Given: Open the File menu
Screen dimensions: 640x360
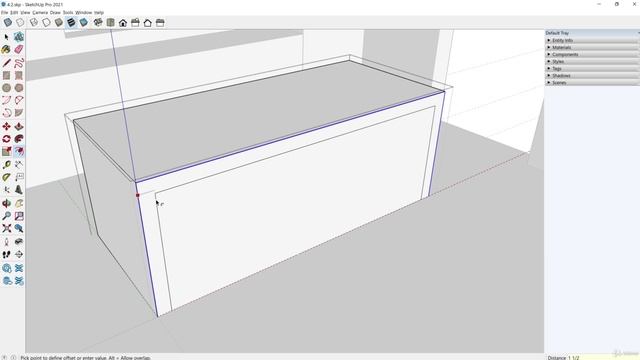Looking at the screenshot, I should coord(4,13).
